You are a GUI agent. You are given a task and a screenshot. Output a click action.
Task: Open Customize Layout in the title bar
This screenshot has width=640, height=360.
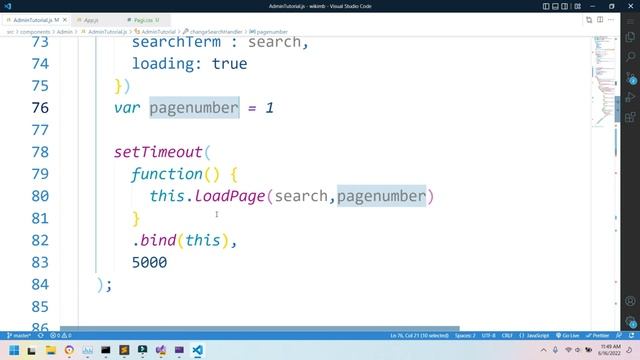(x=578, y=6)
